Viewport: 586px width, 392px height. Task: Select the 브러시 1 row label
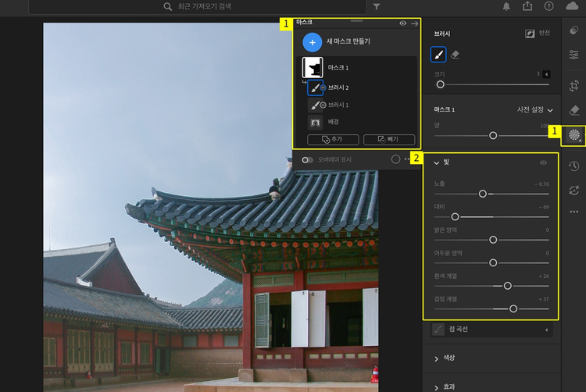(x=338, y=105)
